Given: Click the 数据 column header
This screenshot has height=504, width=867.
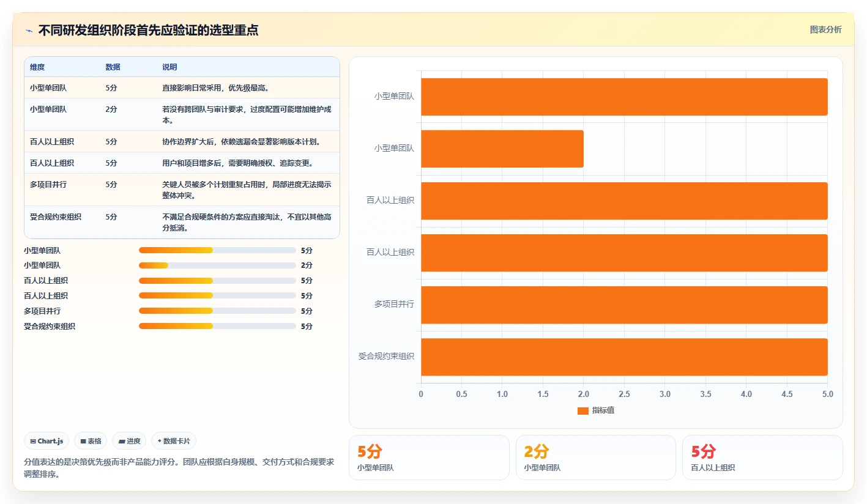Looking at the screenshot, I should 113,67.
